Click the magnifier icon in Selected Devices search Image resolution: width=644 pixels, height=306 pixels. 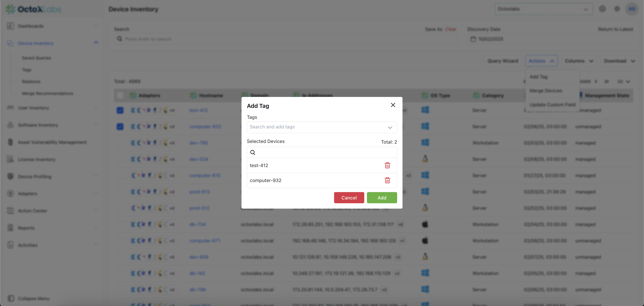click(253, 152)
